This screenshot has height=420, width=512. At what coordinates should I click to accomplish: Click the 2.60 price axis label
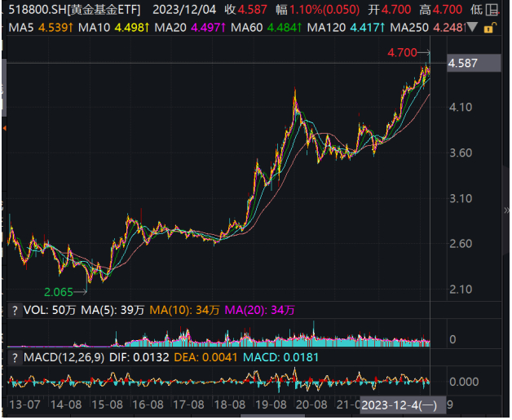[x=461, y=244]
